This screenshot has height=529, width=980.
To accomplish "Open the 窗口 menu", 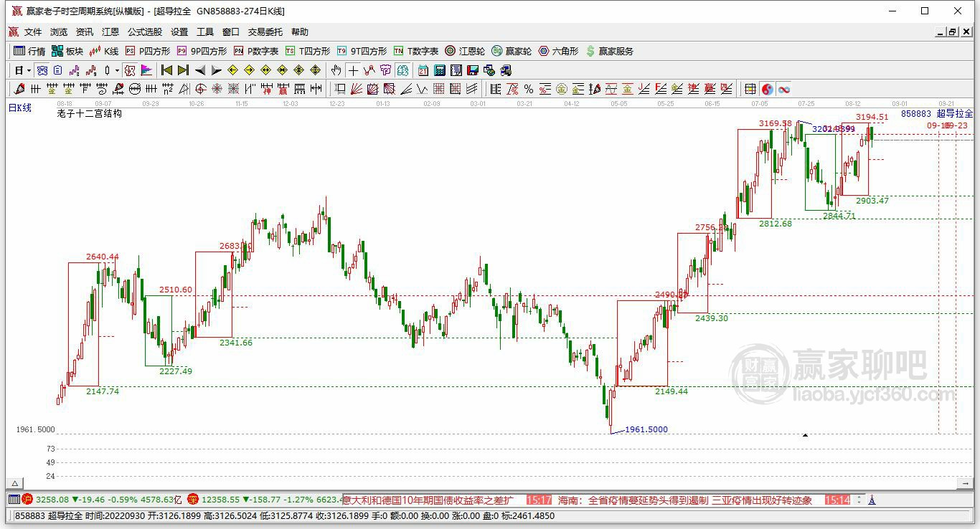I will coord(231,32).
